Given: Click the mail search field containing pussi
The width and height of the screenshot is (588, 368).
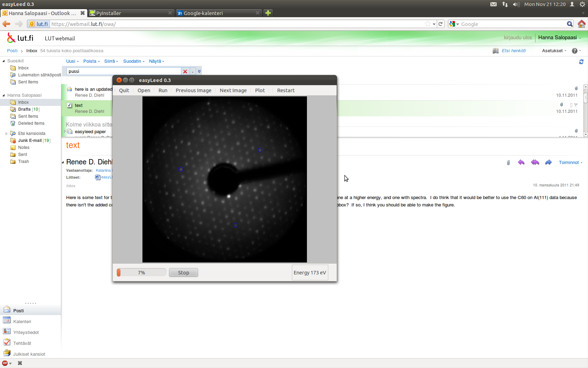Looking at the screenshot, I should point(124,71).
